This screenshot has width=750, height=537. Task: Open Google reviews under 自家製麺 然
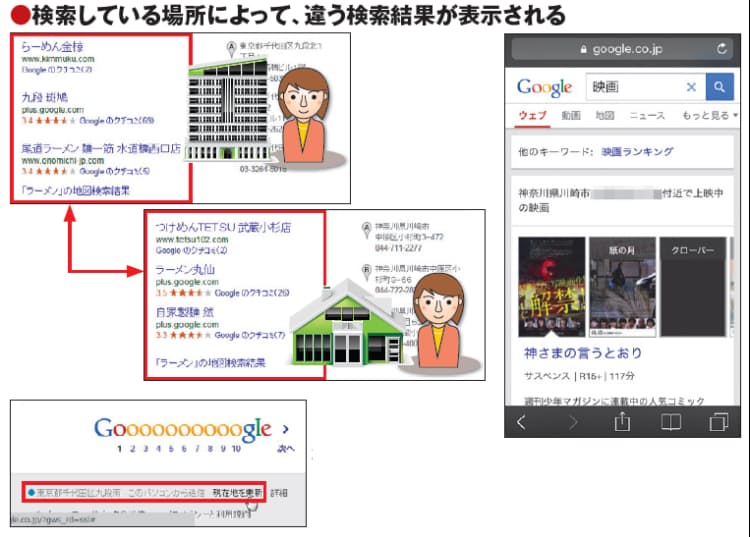250,335
